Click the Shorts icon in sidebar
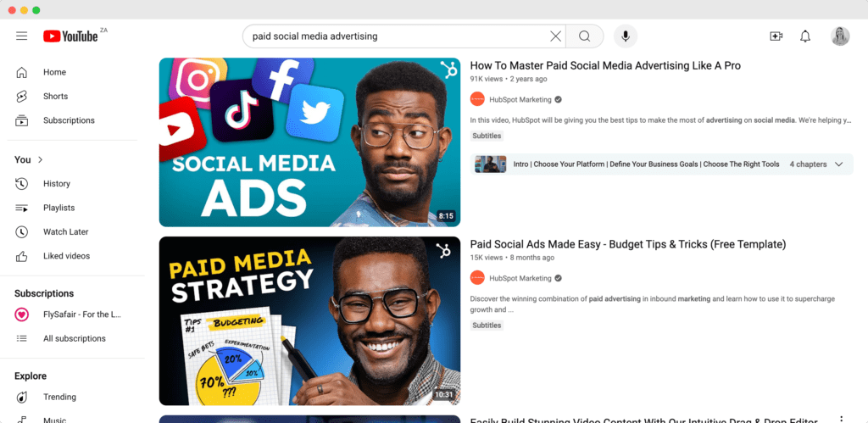This screenshot has height=423, width=868. pos(21,97)
